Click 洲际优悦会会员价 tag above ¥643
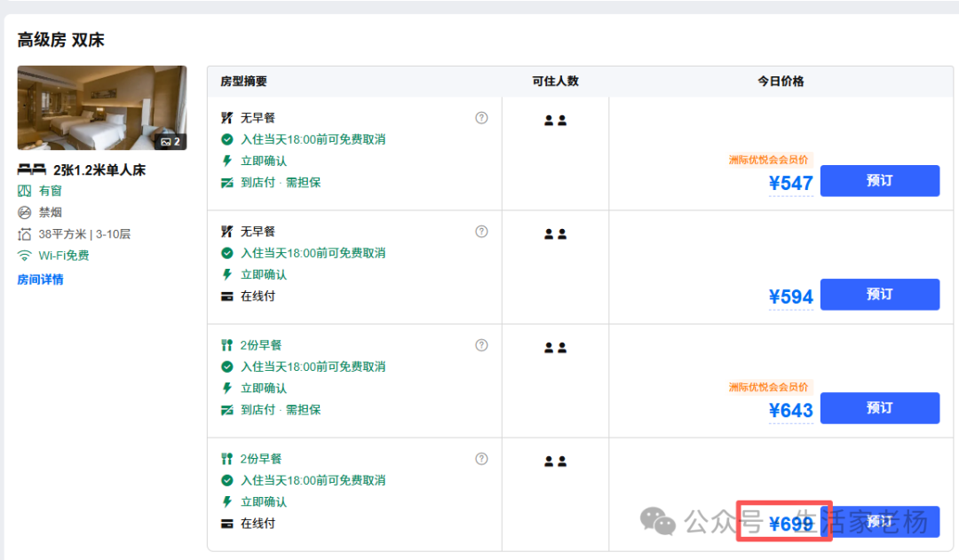959x560 pixels. click(769, 387)
